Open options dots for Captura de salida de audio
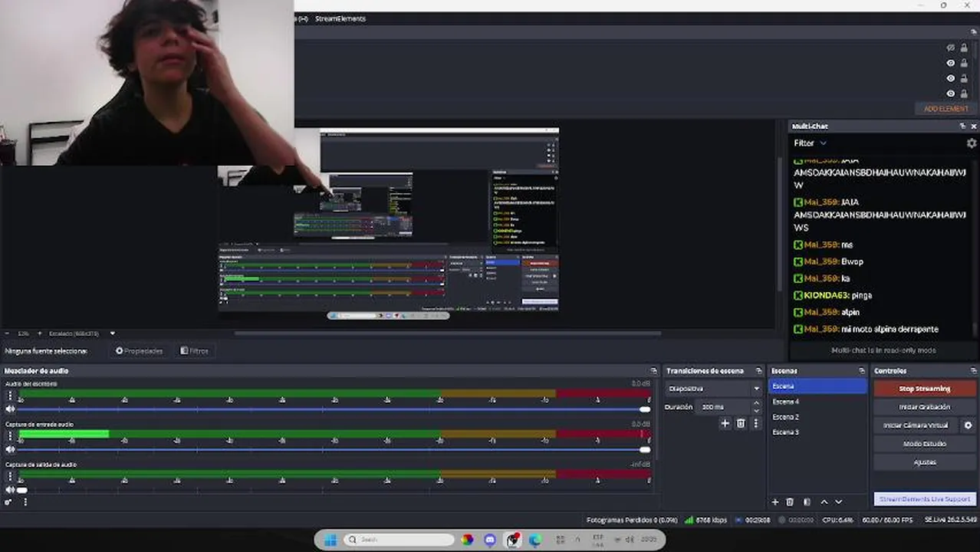Image resolution: width=980 pixels, height=552 pixels. pyautogui.click(x=10, y=477)
